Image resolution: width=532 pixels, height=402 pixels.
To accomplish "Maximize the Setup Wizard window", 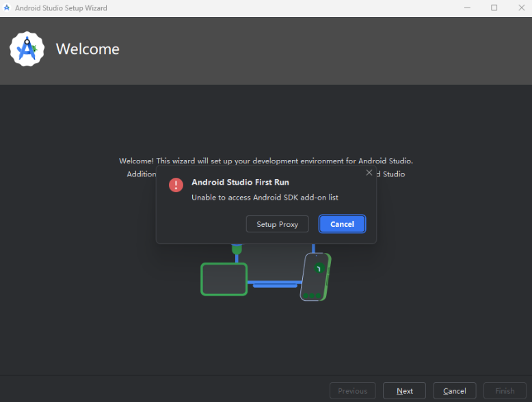I will pyautogui.click(x=494, y=8).
